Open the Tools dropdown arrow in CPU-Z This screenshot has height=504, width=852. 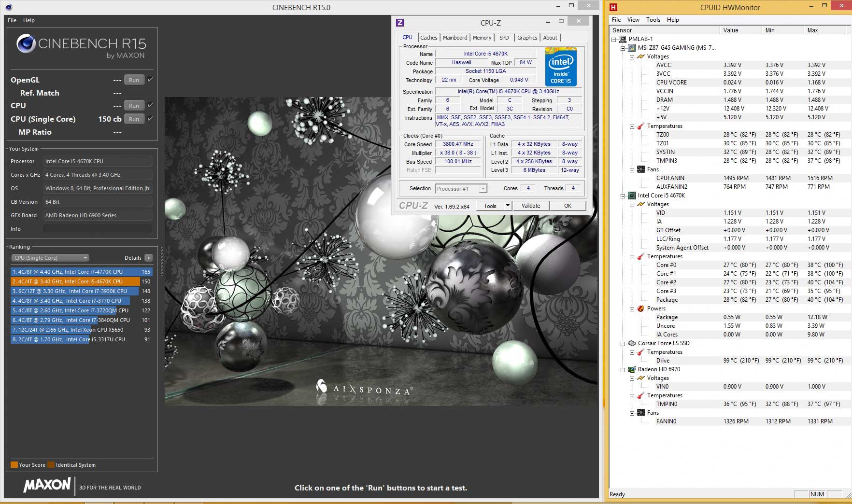click(508, 206)
